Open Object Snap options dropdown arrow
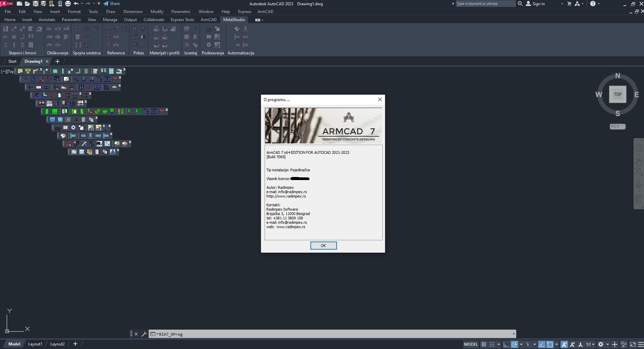Image resolution: width=644 pixels, height=349 pixels. click(x=556, y=344)
